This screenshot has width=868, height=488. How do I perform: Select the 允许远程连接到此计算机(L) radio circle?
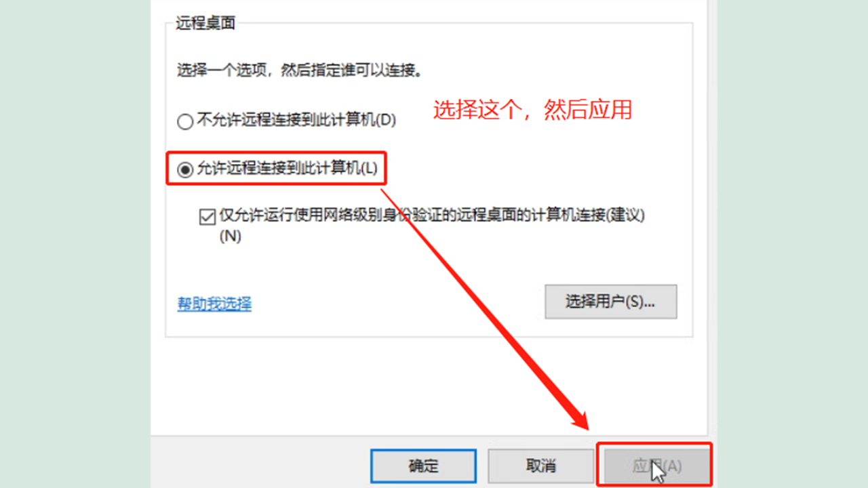184,170
